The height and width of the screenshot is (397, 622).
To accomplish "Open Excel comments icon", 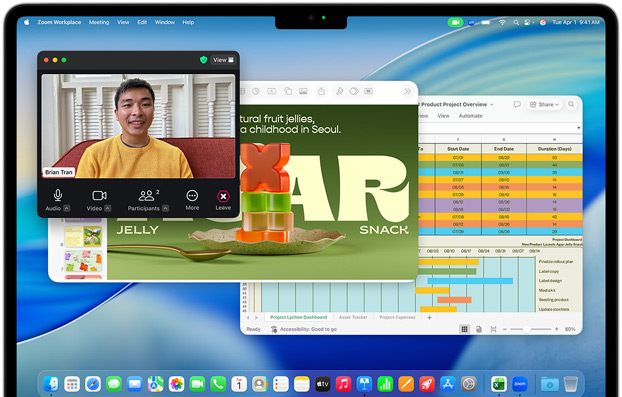I will [517, 104].
